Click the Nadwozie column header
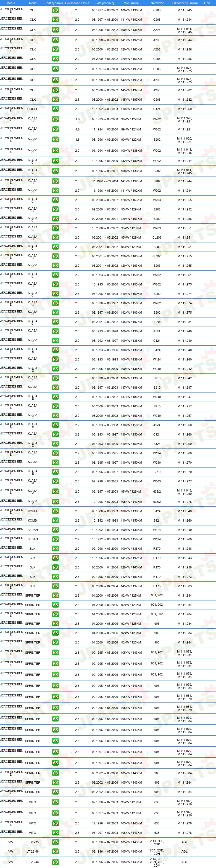Image resolution: width=216 pixels, height=868 pixels. tap(157, 3)
